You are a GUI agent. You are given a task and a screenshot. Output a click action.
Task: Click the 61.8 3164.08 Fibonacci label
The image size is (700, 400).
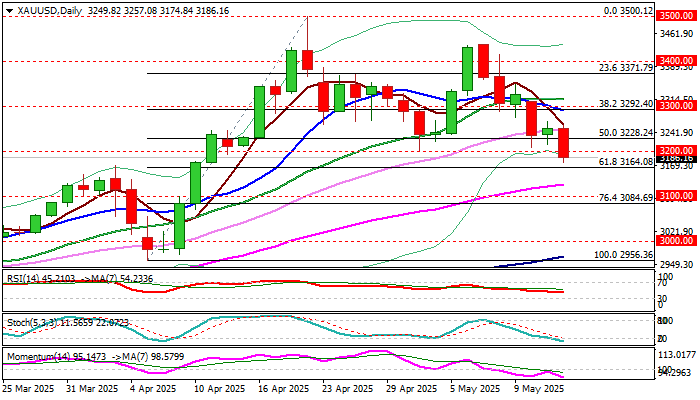[625, 162]
